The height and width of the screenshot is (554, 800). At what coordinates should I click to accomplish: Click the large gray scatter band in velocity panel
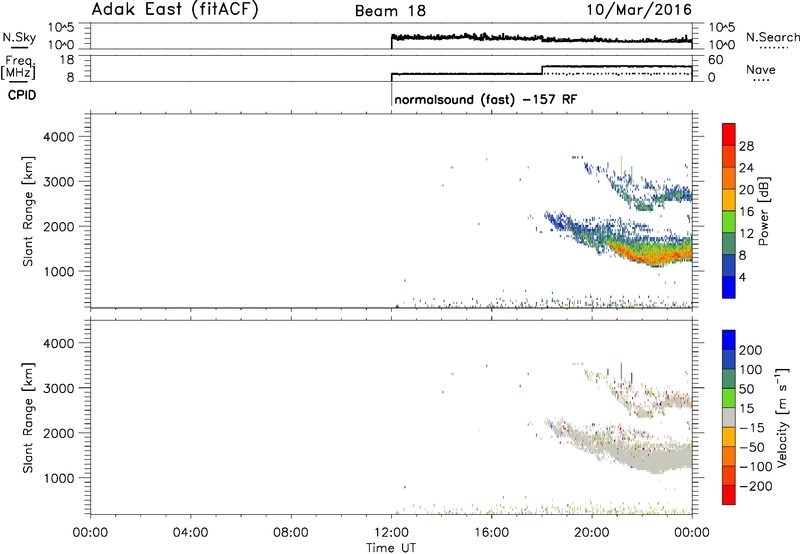[653, 457]
